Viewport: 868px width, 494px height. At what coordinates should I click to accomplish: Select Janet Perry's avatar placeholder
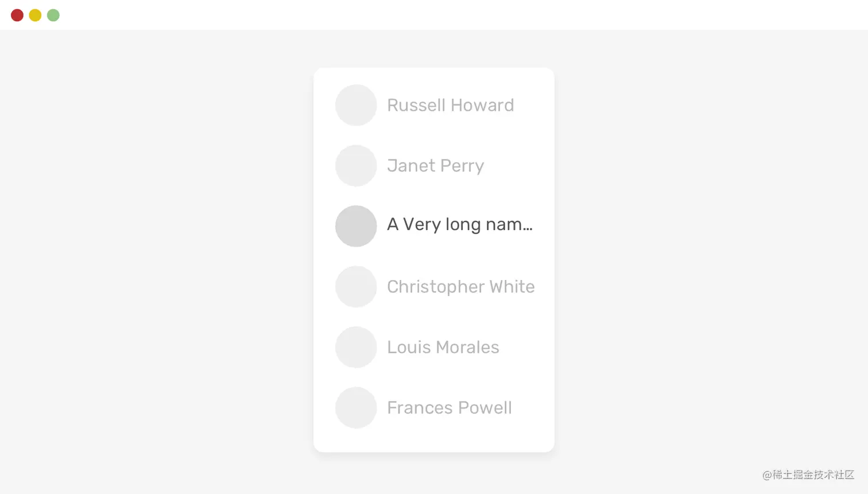pyautogui.click(x=356, y=166)
